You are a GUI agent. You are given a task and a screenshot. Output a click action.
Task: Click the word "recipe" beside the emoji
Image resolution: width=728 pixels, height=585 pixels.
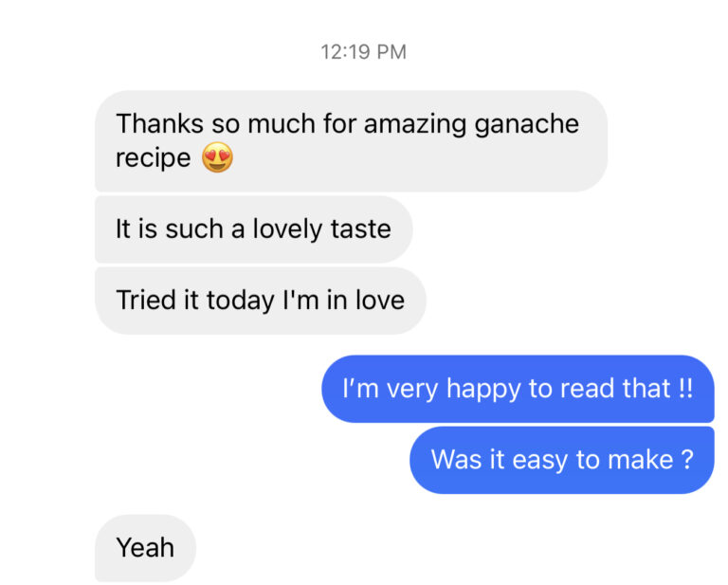153,157
